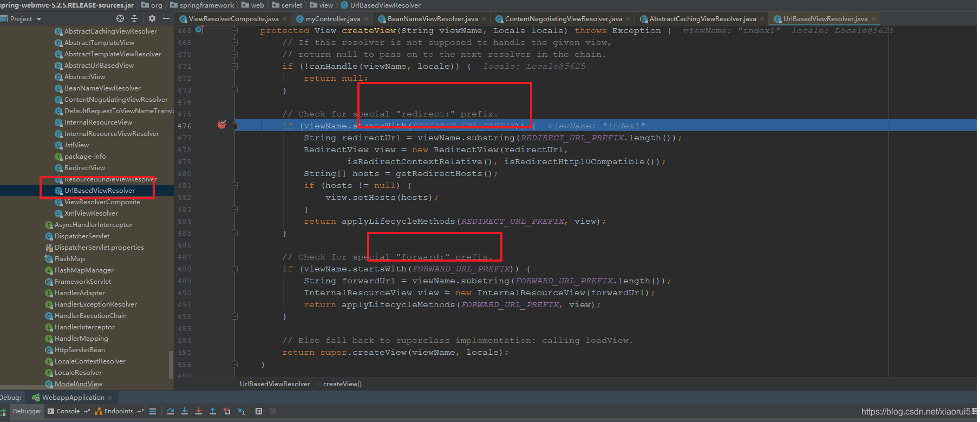
Task: Click createView() in bottom breadcrumb
Action: coord(342,384)
